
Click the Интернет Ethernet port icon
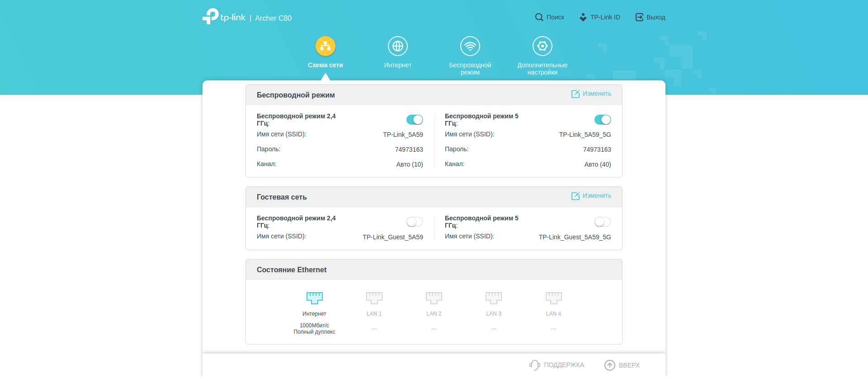(x=314, y=298)
